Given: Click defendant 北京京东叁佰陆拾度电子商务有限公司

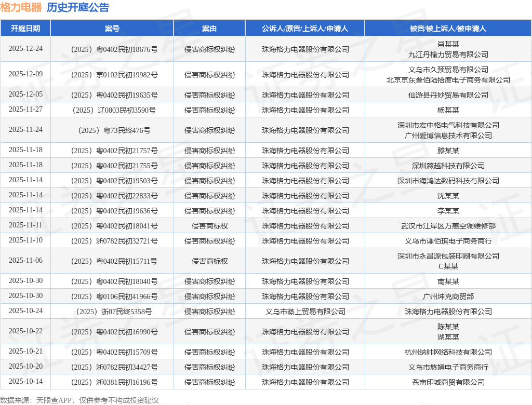Looking at the screenshot, I should (448, 80).
